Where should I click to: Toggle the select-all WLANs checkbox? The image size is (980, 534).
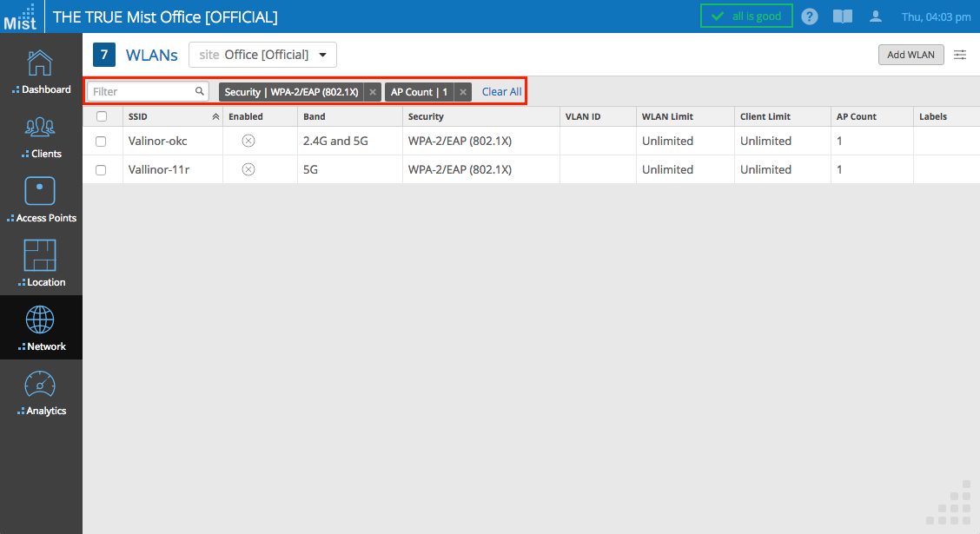[x=102, y=116]
